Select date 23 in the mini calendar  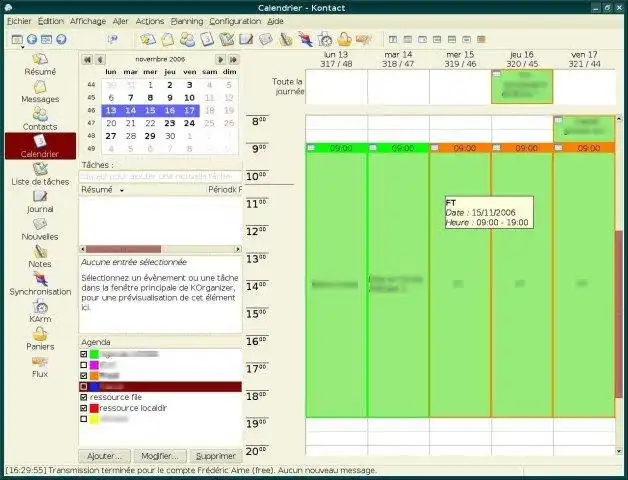(170, 123)
